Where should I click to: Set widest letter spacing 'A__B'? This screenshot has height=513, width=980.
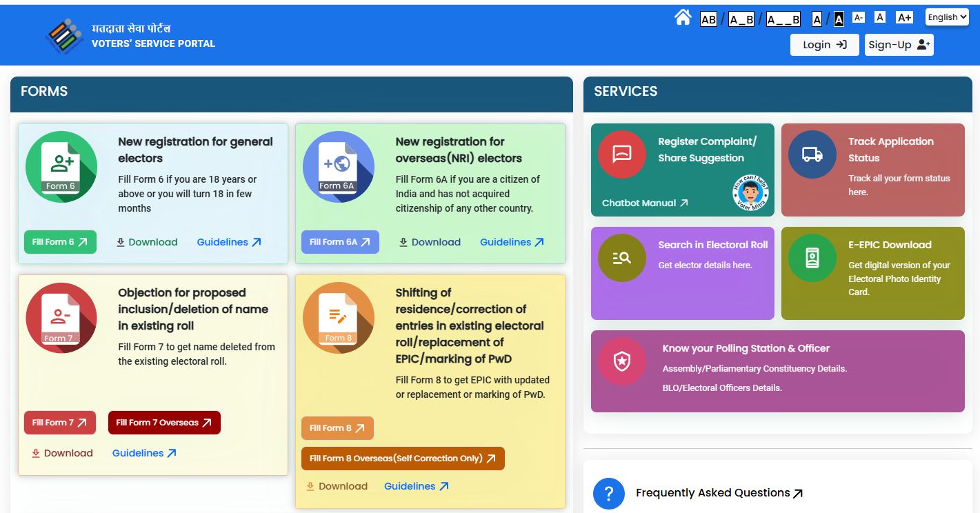[x=783, y=19]
